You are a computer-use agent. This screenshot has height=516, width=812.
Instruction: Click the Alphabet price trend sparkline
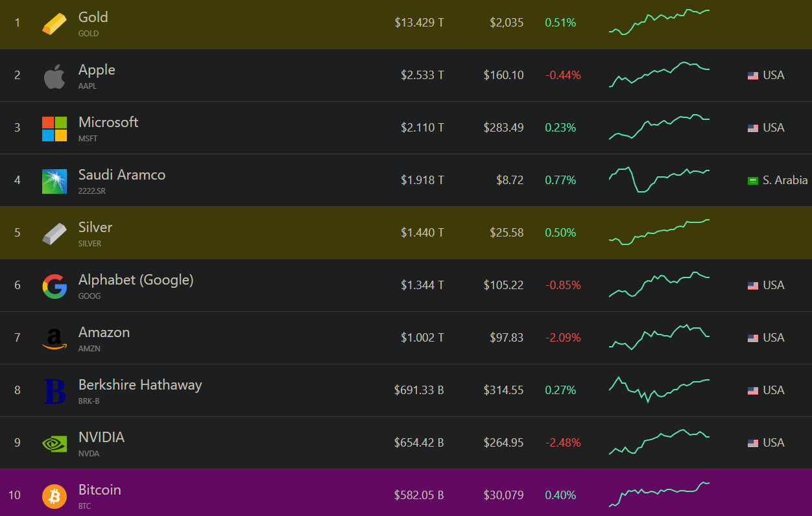coord(660,285)
